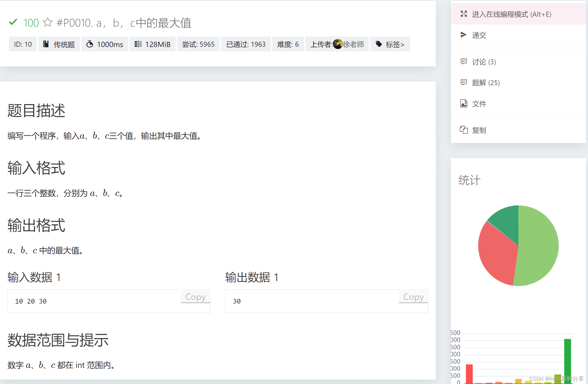
Task: Copy the sample output 30
Action: click(x=413, y=297)
